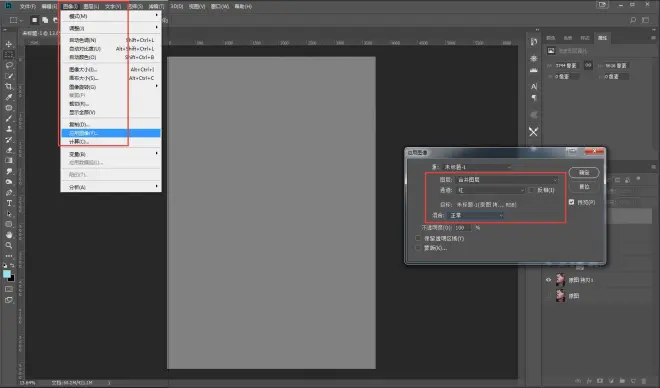Select the Rectangular Marquee tool
This screenshot has height=388, width=660.
[8, 55]
